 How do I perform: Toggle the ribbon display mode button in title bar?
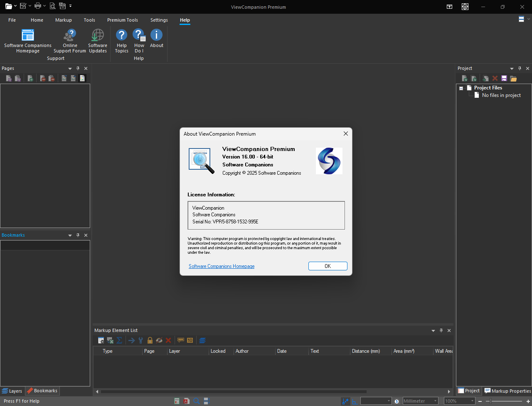pos(449,7)
